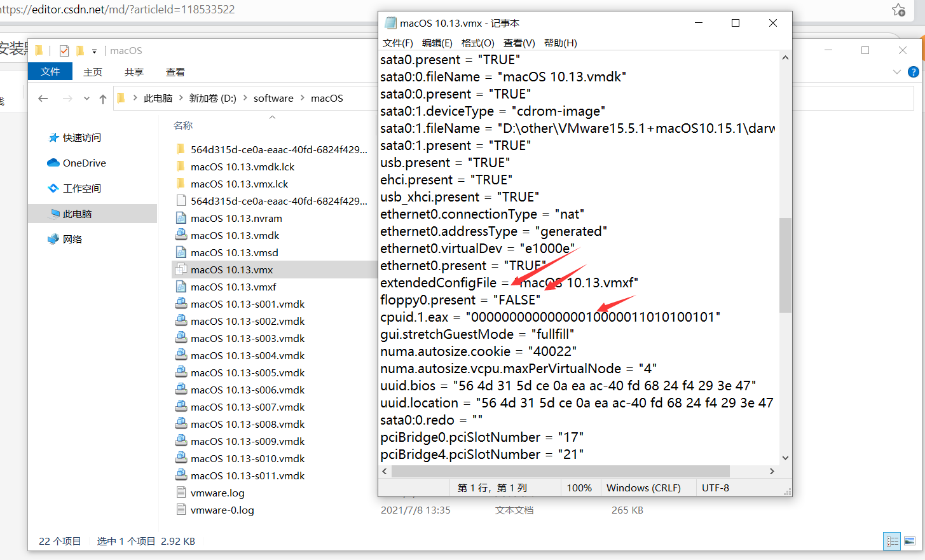Open the 文件(F) menu in Notepad
The height and width of the screenshot is (560, 925).
tap(397, 43)
